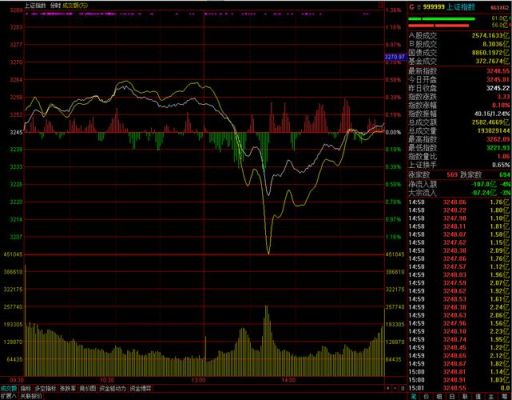Open the 资金驱动力 tab
The width and height of the screenshot is (512, 400).
(x=113, y=389)
